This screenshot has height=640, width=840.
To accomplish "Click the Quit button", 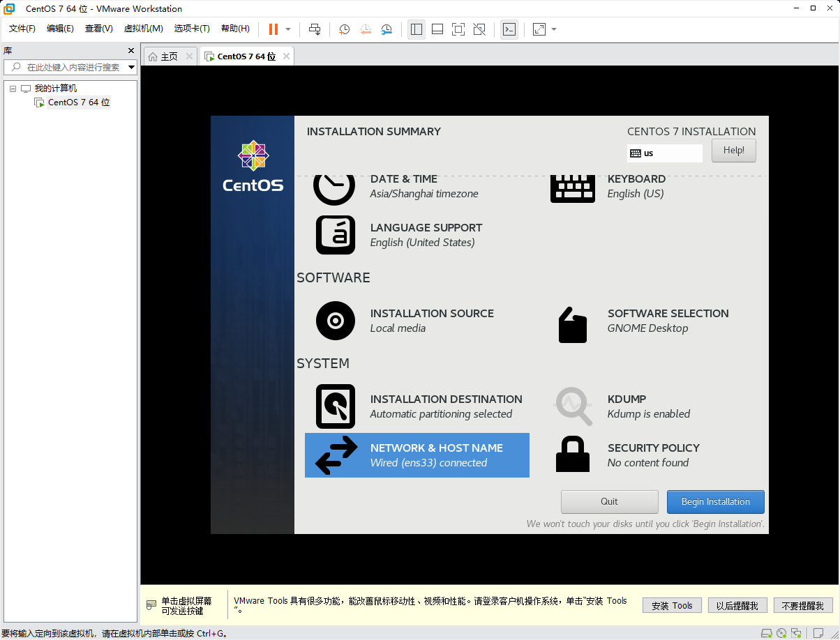I will pos(610,501).
